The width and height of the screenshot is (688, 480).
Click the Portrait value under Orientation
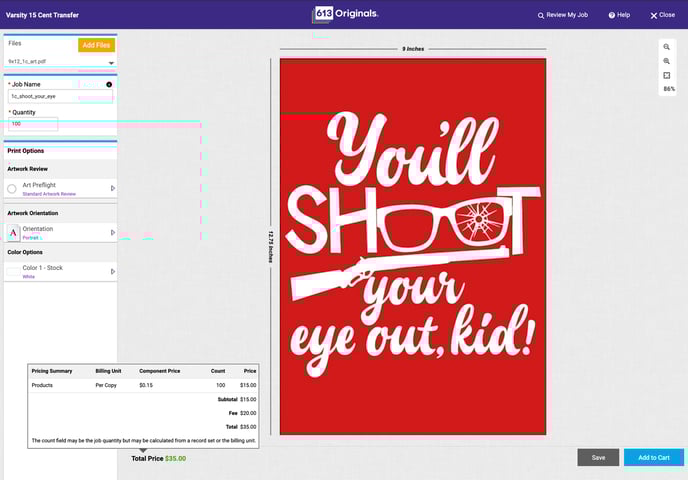31,238
